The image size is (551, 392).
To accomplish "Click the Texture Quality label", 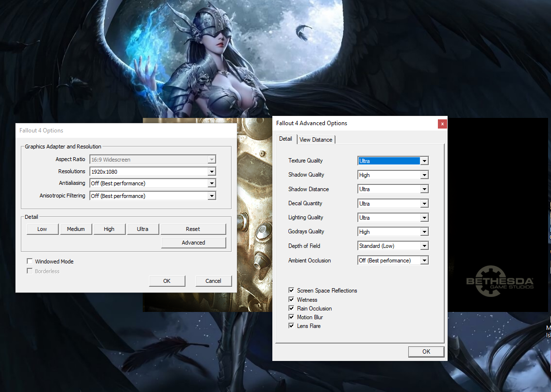I will point(305,161).
